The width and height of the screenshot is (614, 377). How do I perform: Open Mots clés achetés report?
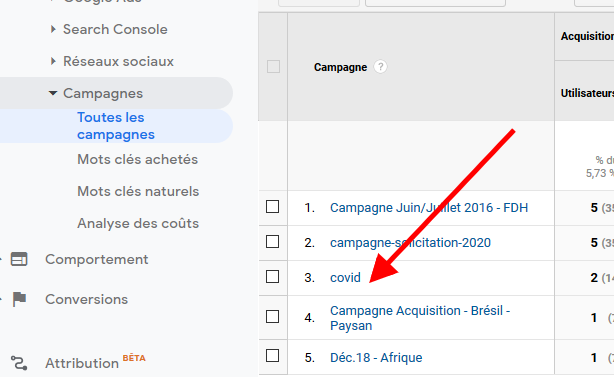(x=137, y=159)
